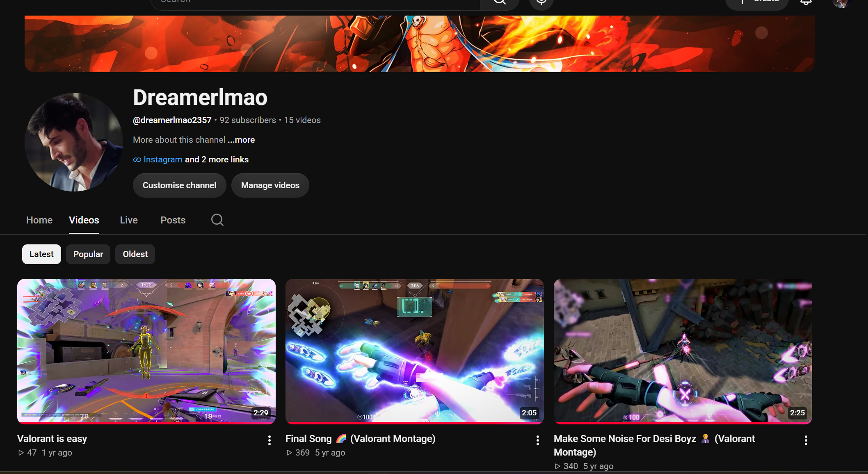Go to the Live tab

(x=129, y=220)
